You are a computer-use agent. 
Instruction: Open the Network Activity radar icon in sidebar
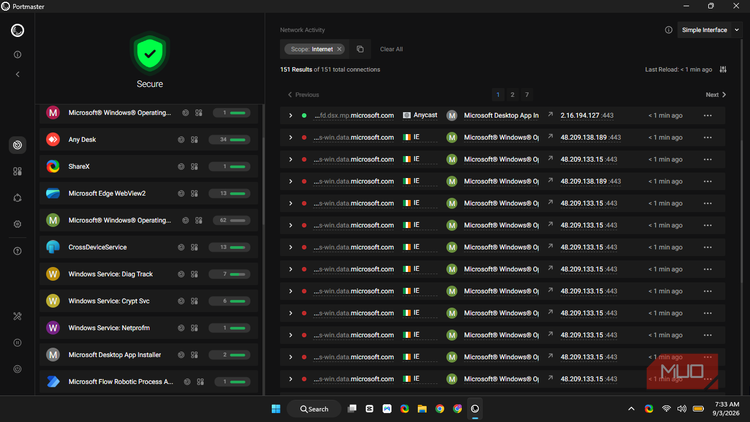click(x=17, y=145)
